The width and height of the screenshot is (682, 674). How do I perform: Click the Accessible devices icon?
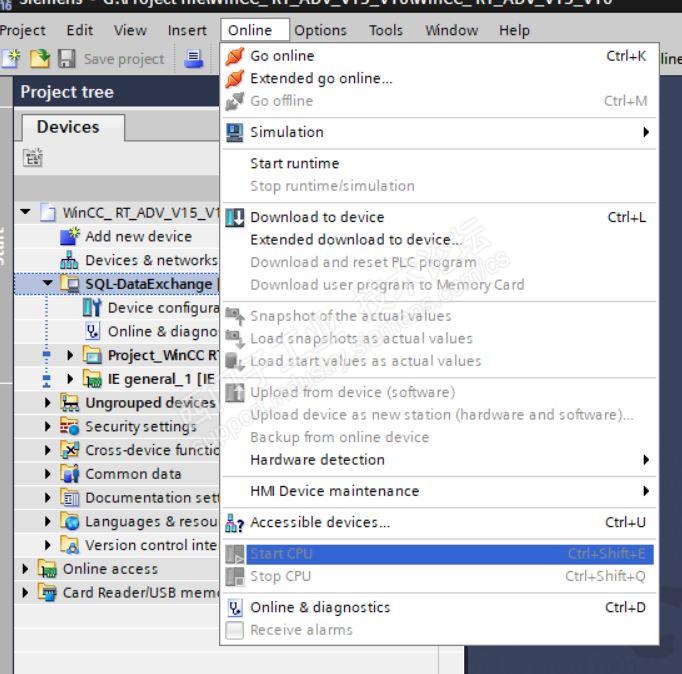click(x=235, y=523)
